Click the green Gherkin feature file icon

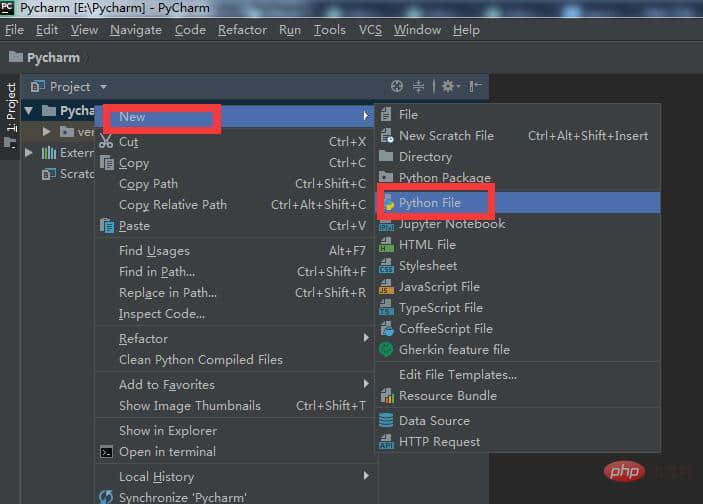click(x=386, y=349)
